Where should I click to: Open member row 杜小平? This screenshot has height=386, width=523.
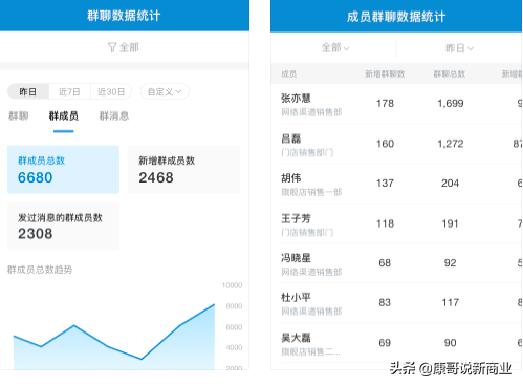(x=396, y=303)
